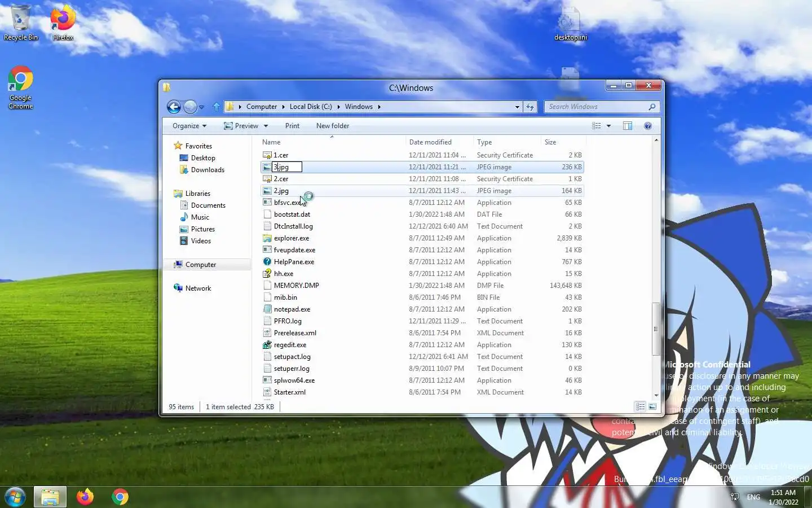Open Desktop in the navigation pane
The width and height of the screenshot is (812, 508).
[203, 158]
